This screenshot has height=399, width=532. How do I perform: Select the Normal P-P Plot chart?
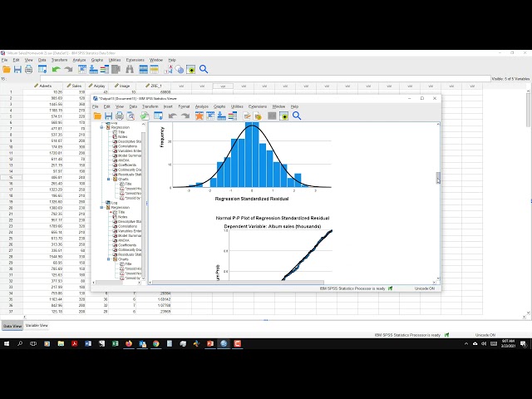[x=273, y=248]
